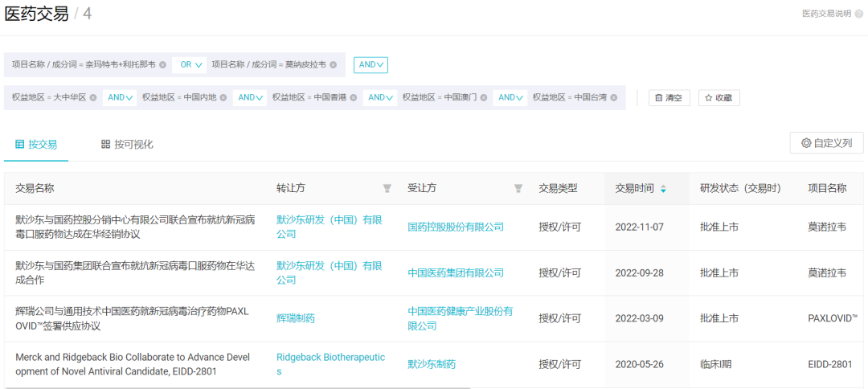Screen dimensions: 868x389
Task: Remove the 莫纳皮拉韦 filter tag
Action: tap(334, 65)
